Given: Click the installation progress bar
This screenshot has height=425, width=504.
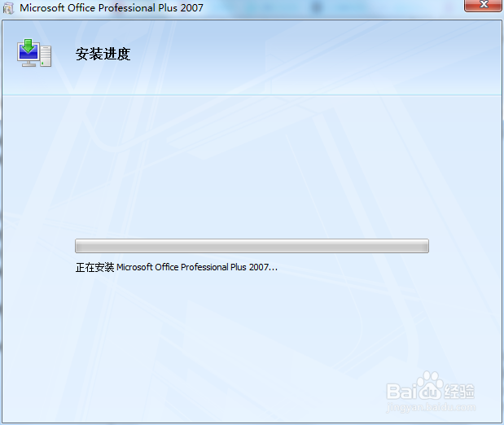Looking at the screenshot, I should coord(252,246).
